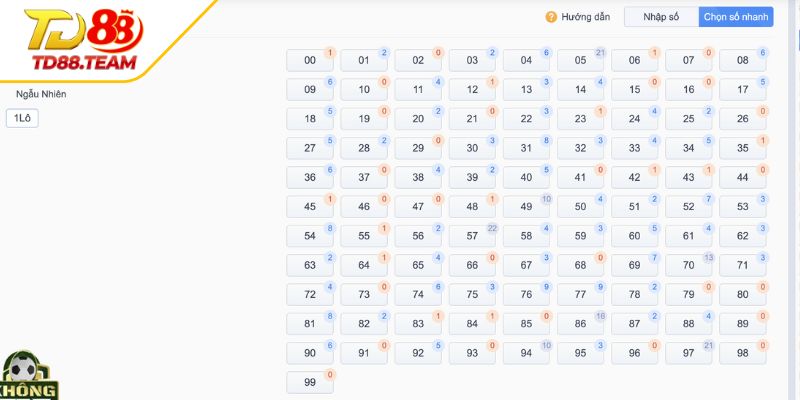Select number 18 in the grid
This screenshot has height=400, width=800.
coord(310,119)
